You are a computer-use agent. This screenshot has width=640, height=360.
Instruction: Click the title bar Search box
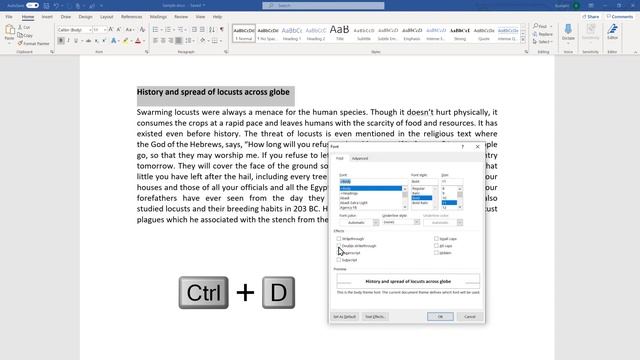point(323,5)
